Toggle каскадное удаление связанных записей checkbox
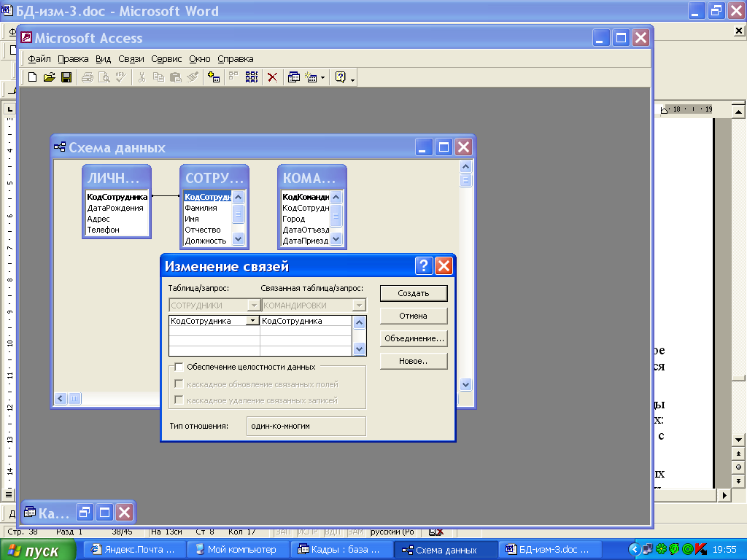This screenshot has width=747, height=560. point(179,400)
